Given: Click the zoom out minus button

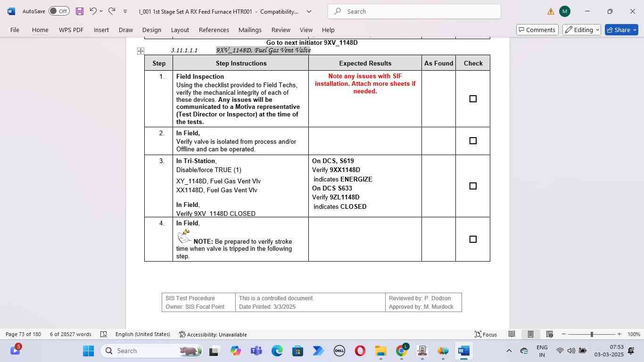Looking at the screenshot, I should (x=564, y=334).
